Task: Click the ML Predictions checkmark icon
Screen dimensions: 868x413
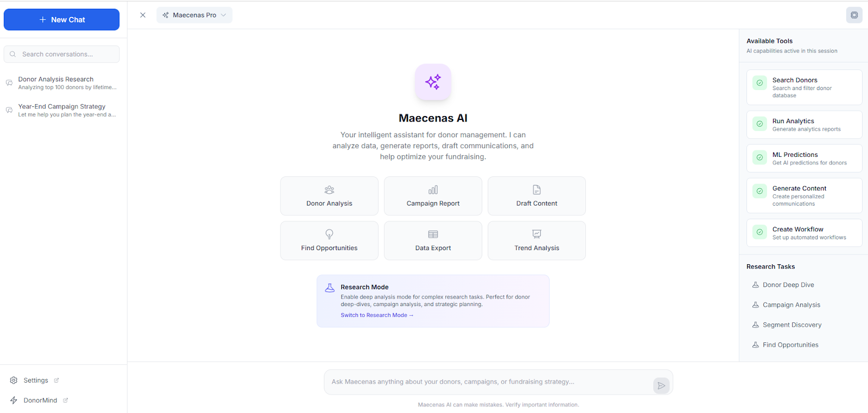Action: [x=759, y=157]
